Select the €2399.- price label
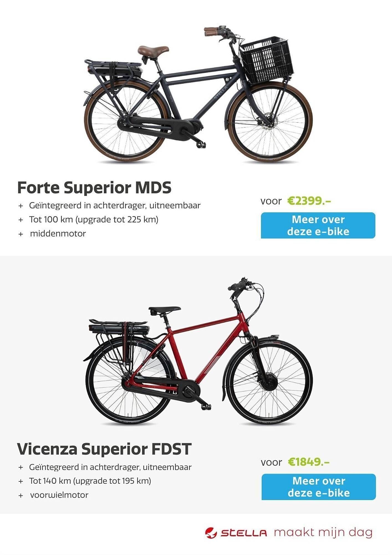 309,201
